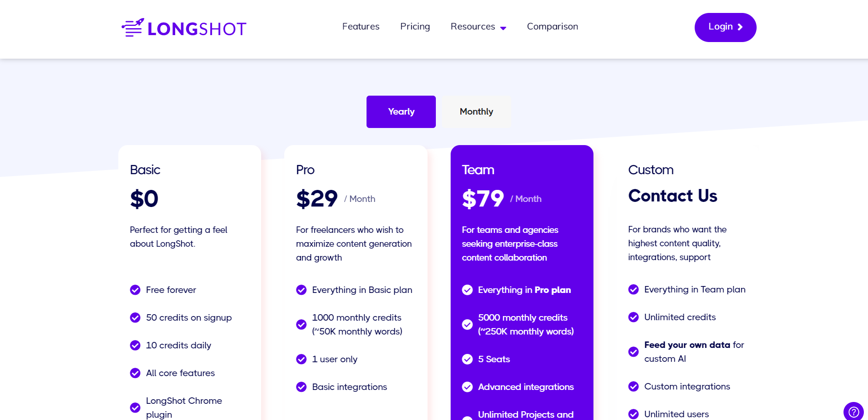Image resolution: width=868 pixels, height=420 pixels.
Task: Click checkmark icon beside All core features
Action: (x=135, y=373)
